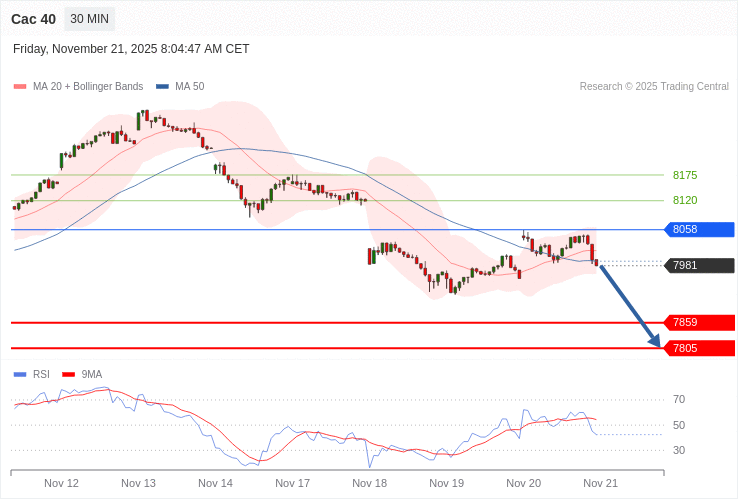
Task: Click the RSI legend label
Action: point(41,374)
